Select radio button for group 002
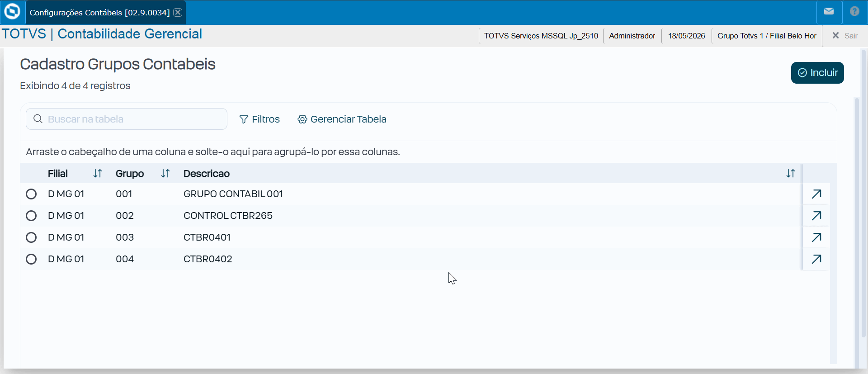Image resolution: width=868 pixels, height=374 pixels. click(x=31, y=216)
